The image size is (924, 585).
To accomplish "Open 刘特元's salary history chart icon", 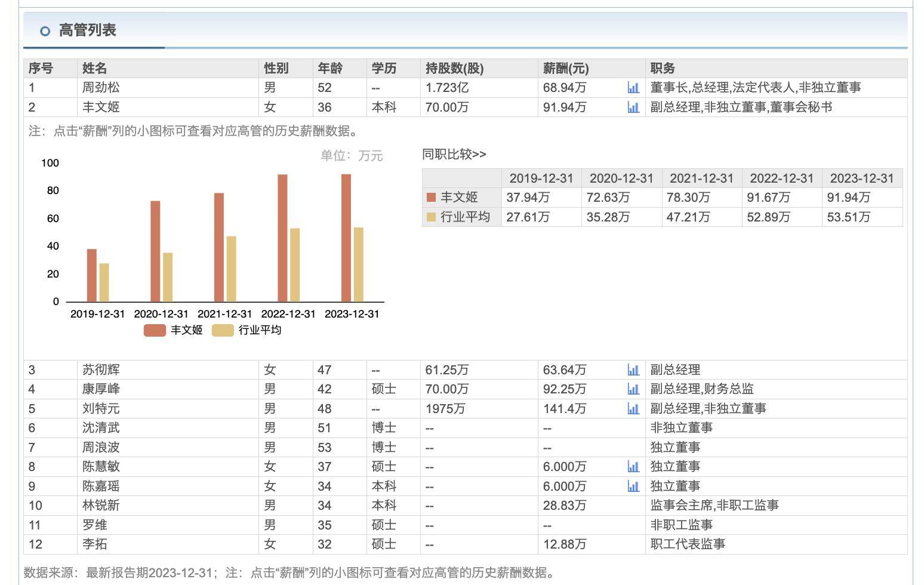I will (633, 408).
